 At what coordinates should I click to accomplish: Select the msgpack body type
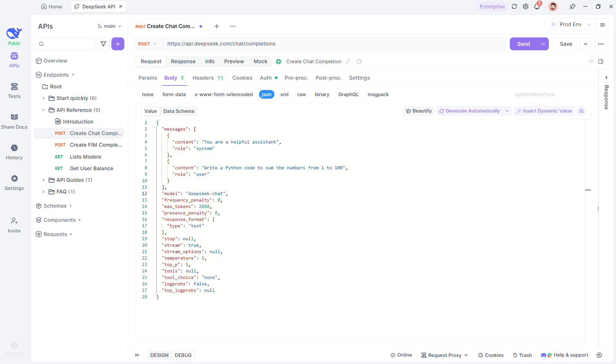click(378, 94)
